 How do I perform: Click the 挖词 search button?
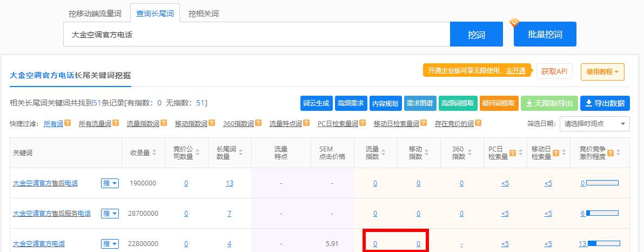click(477, 35)
